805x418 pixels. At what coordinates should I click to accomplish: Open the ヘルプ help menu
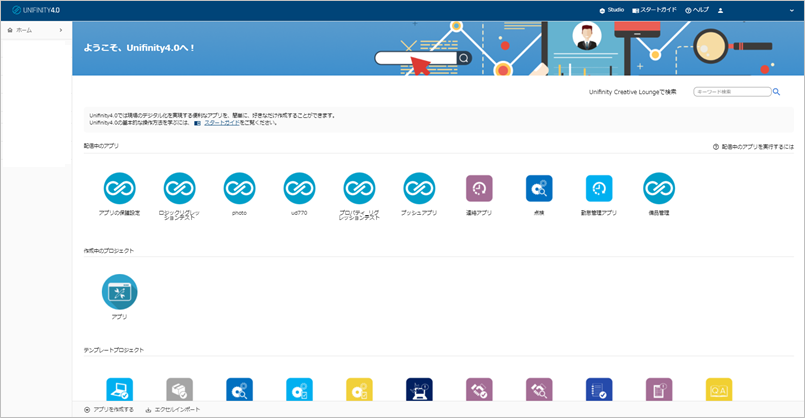699,10
